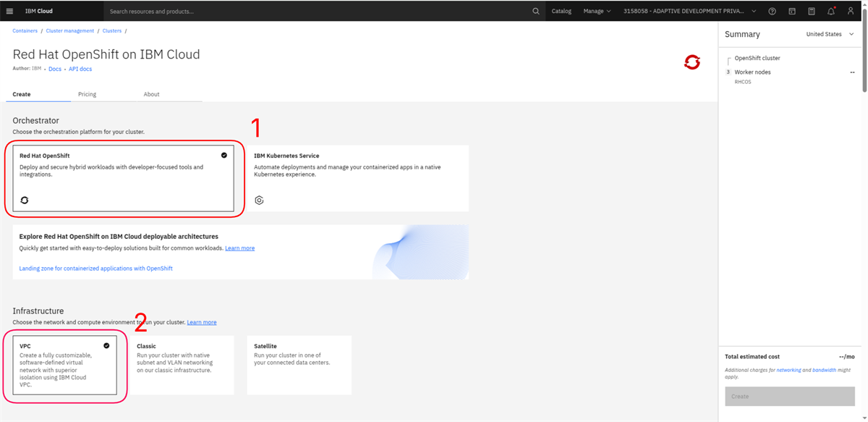Go to Clusters breadcrumb
Image resolution: width=868 pixels, height=422 pixels.
(x=112, y=31)
